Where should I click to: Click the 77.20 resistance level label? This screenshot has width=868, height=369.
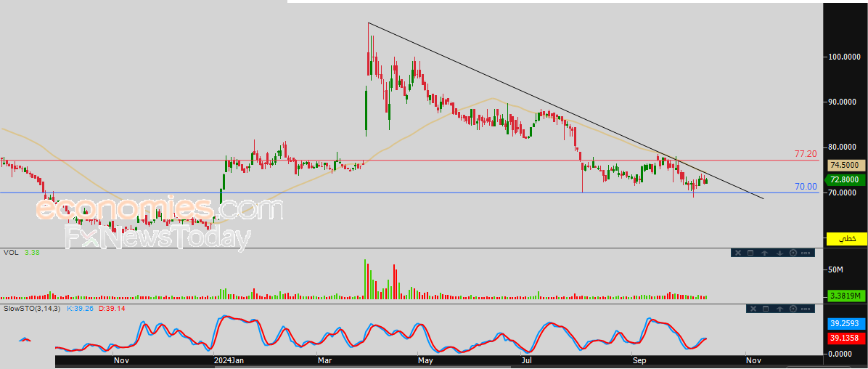[806, 153]
